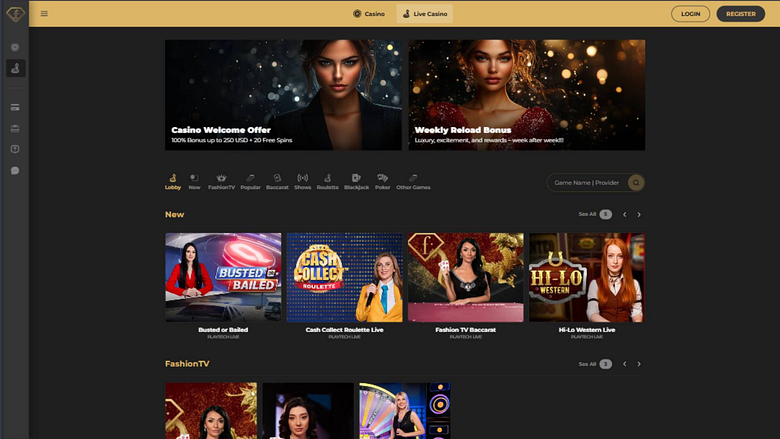Open Cash Collect Roulette Live thumbnail
780x439 pixels.
click(x=344, y=277)
